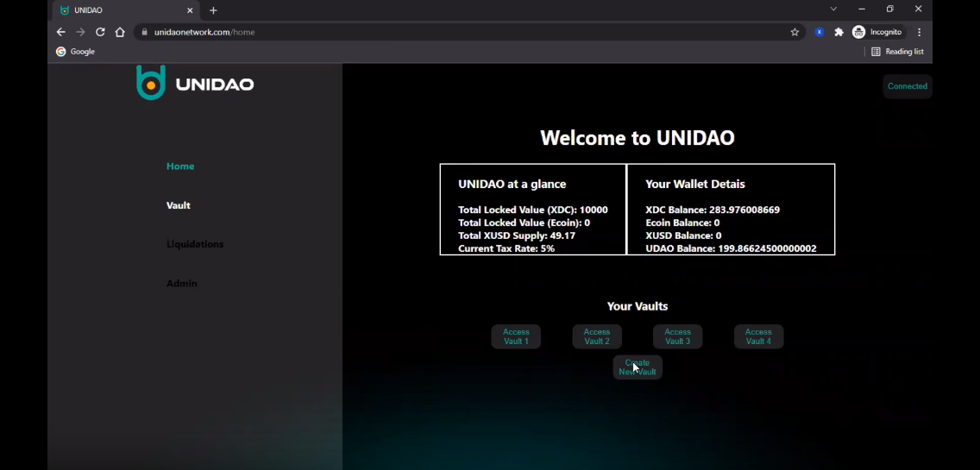Open the Extensions puzzle icon

click(x=839, y=32)
